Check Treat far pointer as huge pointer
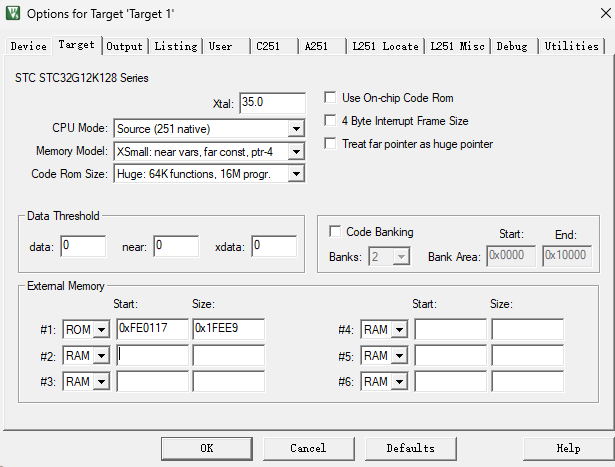This screenshot has width=615, height=467. point(330,144)
